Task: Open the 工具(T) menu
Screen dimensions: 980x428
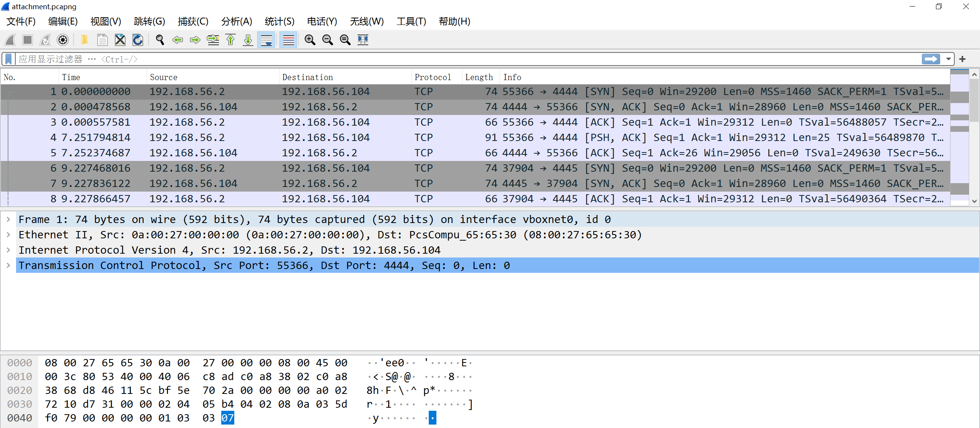Action: [412, 21]
